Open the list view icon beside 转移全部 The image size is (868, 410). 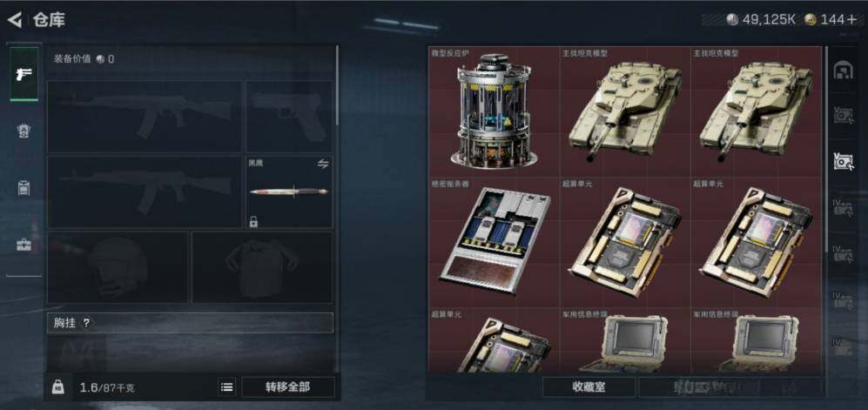[x=227, y=387]
